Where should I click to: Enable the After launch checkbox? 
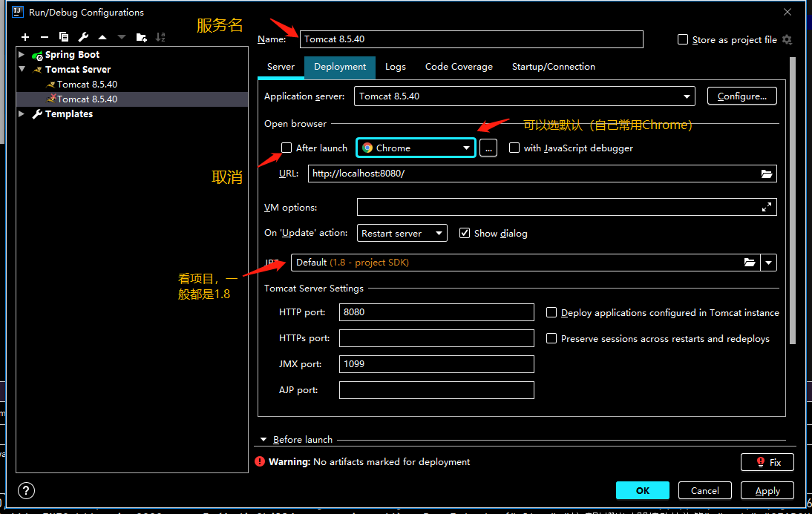287,148
